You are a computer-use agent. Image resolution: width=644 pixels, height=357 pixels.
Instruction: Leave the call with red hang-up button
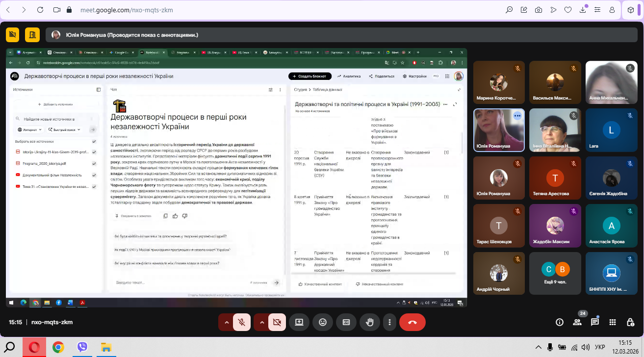412,322
